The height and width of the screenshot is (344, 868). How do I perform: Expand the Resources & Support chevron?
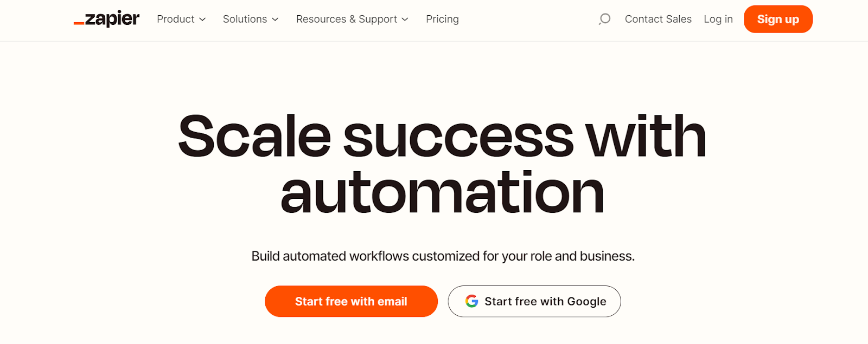tap(405, 20)
